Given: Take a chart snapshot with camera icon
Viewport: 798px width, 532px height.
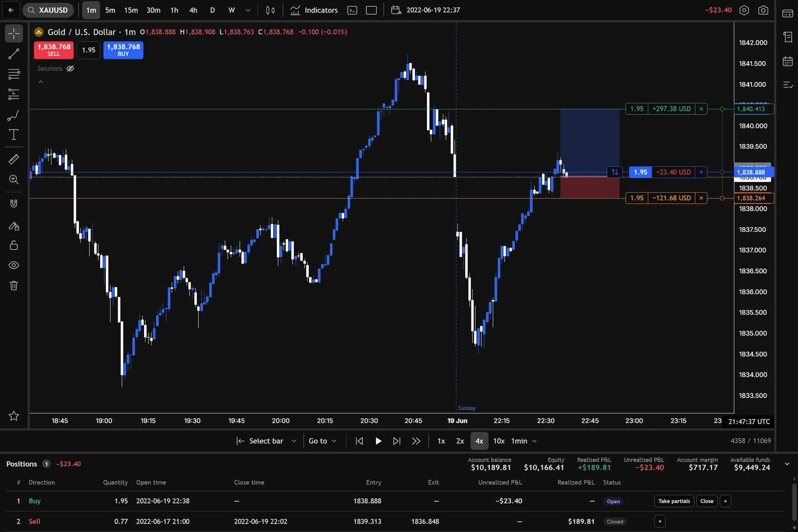Looking at the screenshot, I should (763, 10).
